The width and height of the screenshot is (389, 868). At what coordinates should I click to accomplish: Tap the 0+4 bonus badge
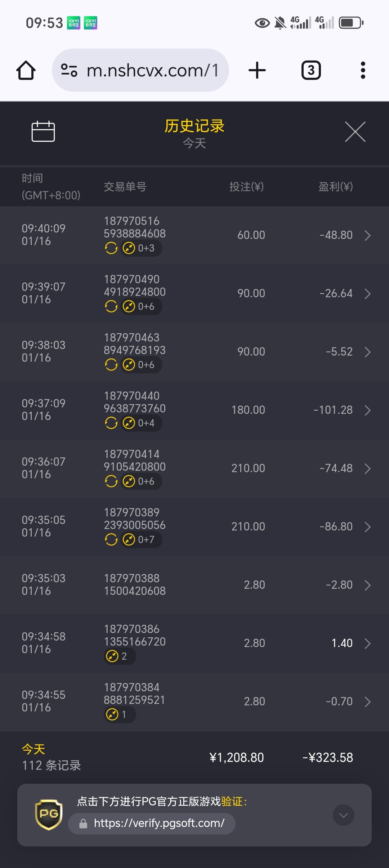tap(141, 423)
